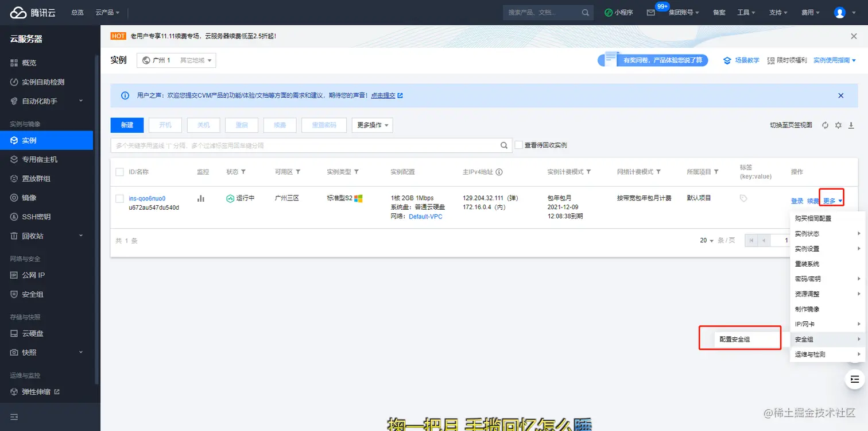The height and width of the screenshot is (431, 868).
Task: Open 场景教学 tutorial icon link
Action: pos(741,60)
